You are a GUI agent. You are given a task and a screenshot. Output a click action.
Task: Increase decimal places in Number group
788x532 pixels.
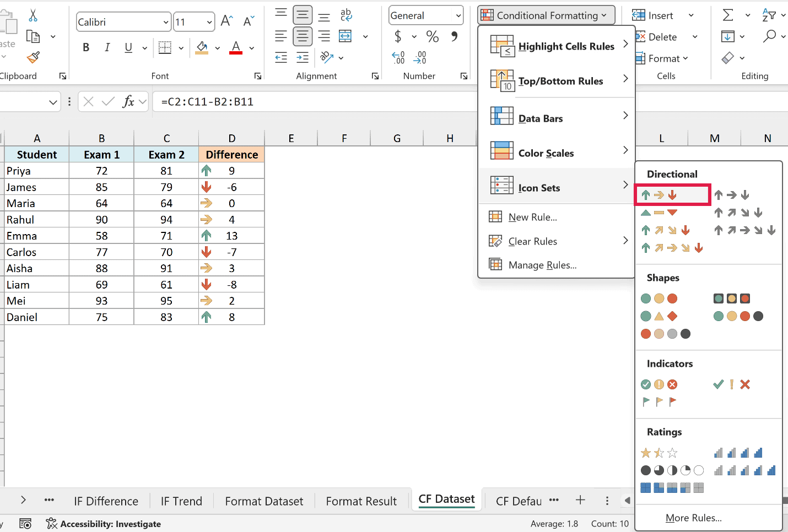click(x=398, y=57)
